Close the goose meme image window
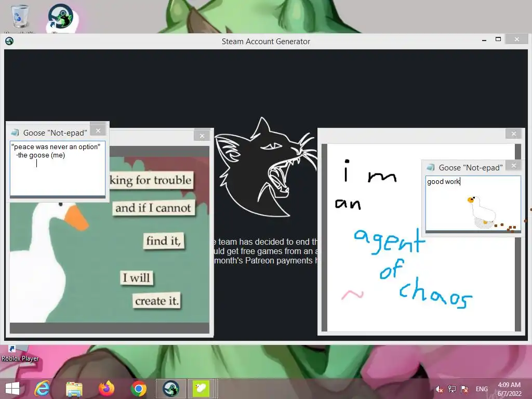The image size is (532, 399). 202,136
